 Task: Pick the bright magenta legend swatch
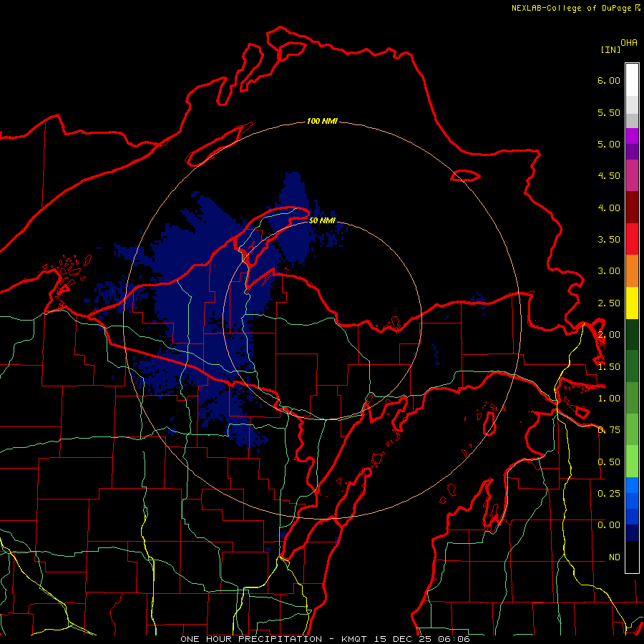[x=632, y=136]
